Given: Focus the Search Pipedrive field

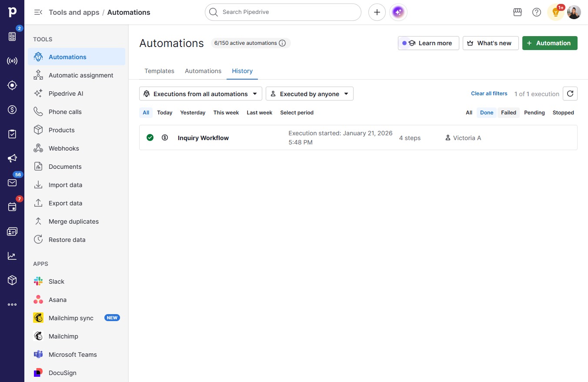Looking at the screenshot, I should click(x=283, y=12).
